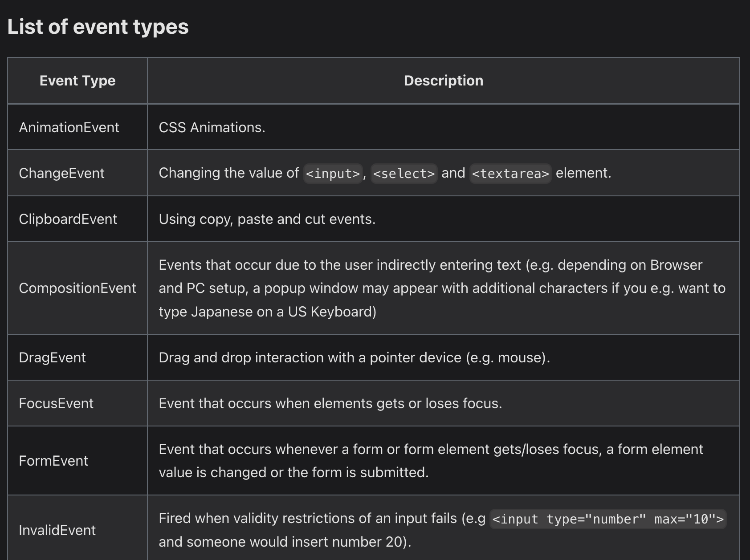The height and width of the screenshot is (560, 750).
Task: Select the FocusEvent cell
Action: pos(77,403)
